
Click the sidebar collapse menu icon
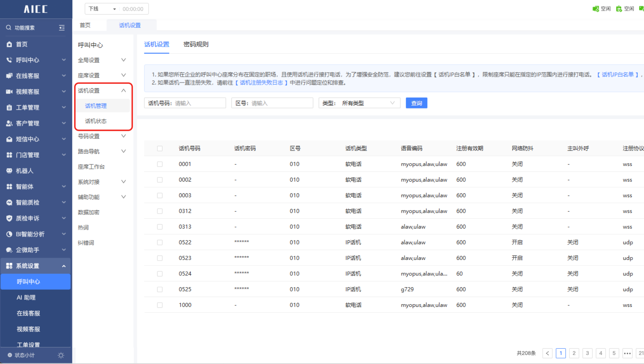[62, 28]
